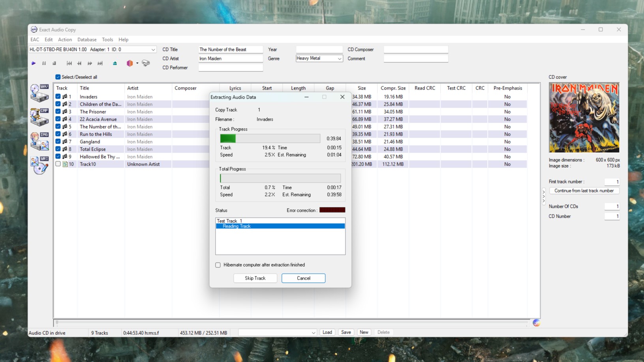644x362 pixels.
Task: Toggle Select/Deselect all checkbox
Action: click(58, 77)
